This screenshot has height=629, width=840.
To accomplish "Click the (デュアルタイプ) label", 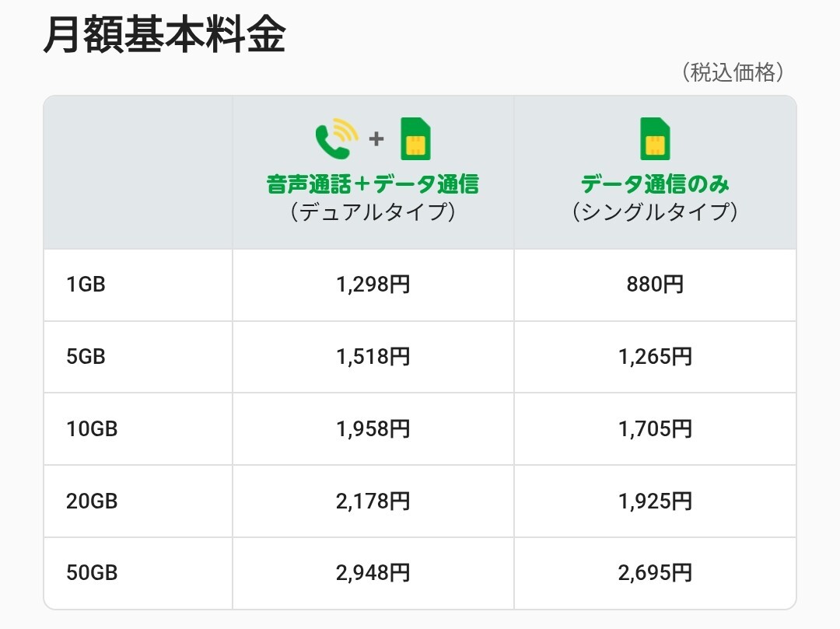I will pyautogui.click(x=373, y=211).
